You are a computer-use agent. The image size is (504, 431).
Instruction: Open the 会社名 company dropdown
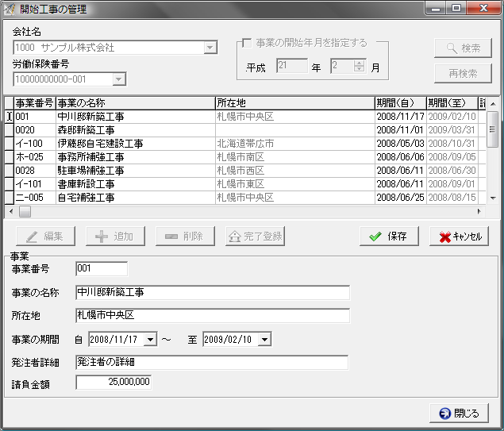pyautogui.click(x=210, y=48)
